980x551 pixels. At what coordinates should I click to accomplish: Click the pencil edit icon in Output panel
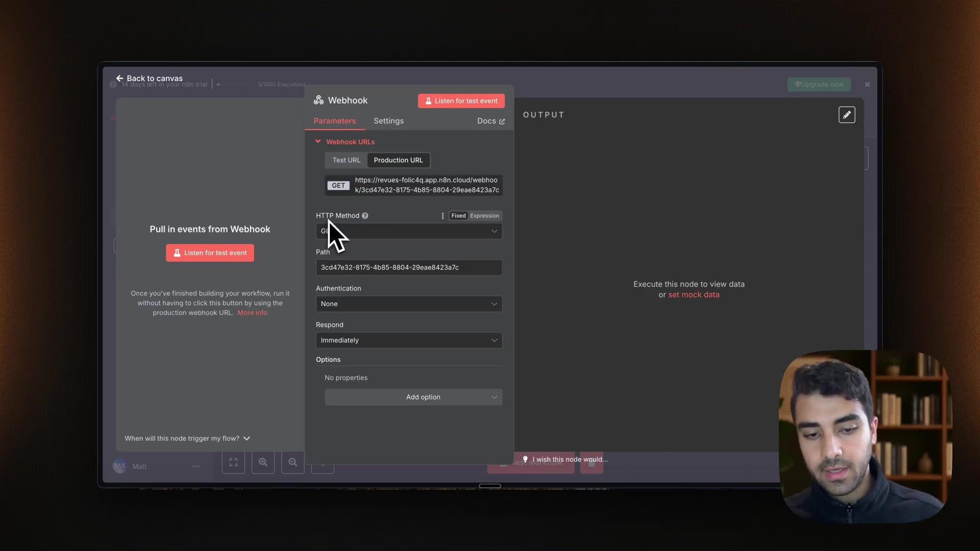pyautogui.click(x=847, y=115)
